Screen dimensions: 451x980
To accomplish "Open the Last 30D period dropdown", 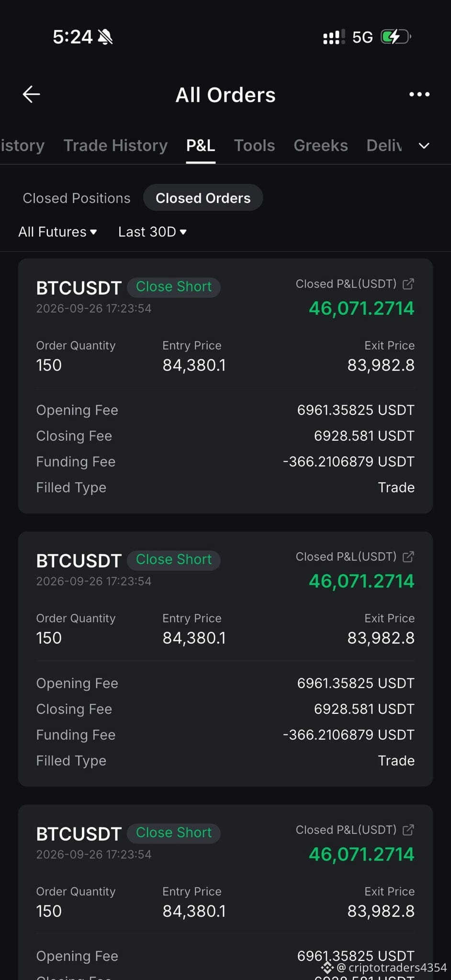I will click(x=152, y=232).
